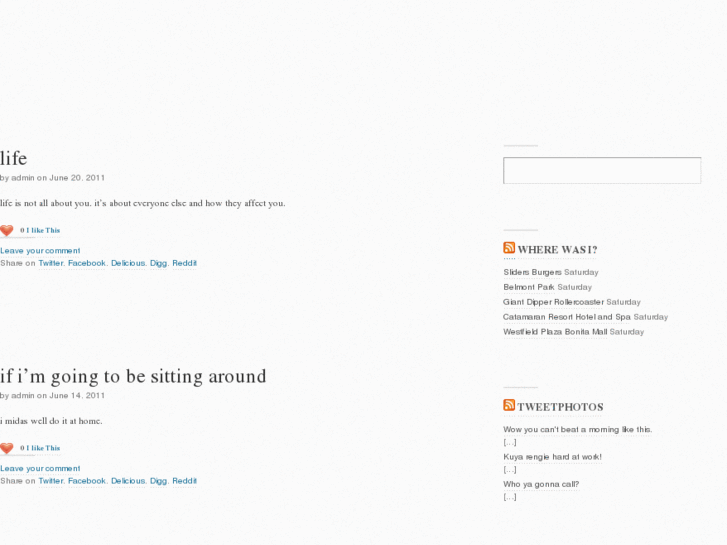Image resolution: width=727 pixels, height=545 pixels.
Task: Click '0 I like This' under the June 14 post
Action: pos(40,448)
